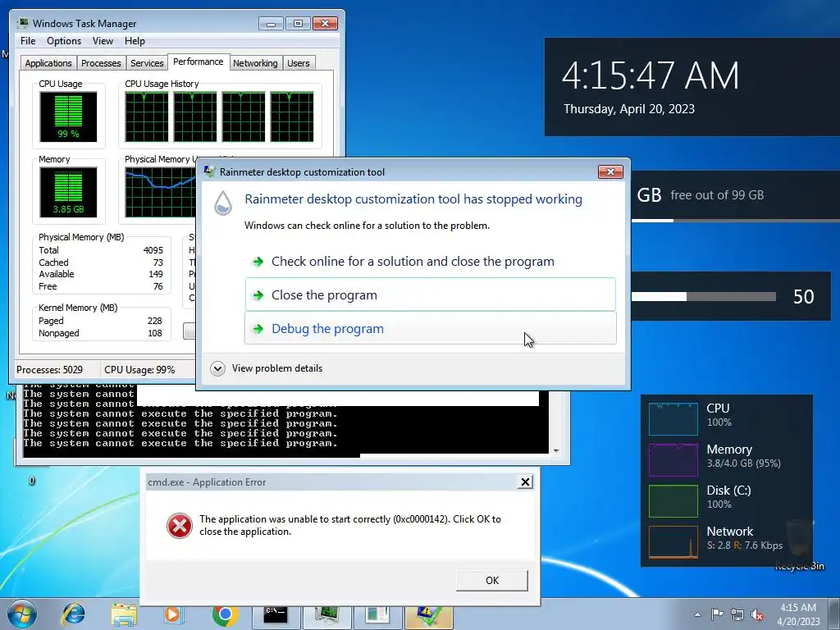Image resolution: width=840 pixels, height=630 pixels.
Task: Click 'free out of 99 GB' disk text
Action: (x=717, y=195)
